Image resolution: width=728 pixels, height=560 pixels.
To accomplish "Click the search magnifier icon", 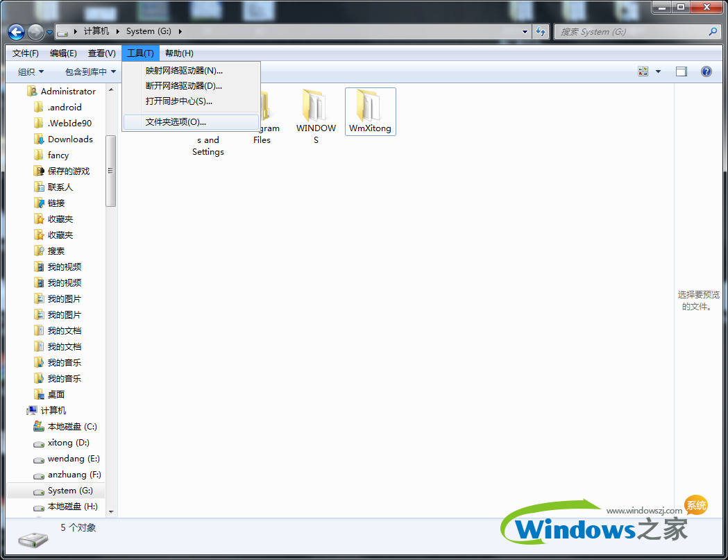I will [x=712, y=32].
